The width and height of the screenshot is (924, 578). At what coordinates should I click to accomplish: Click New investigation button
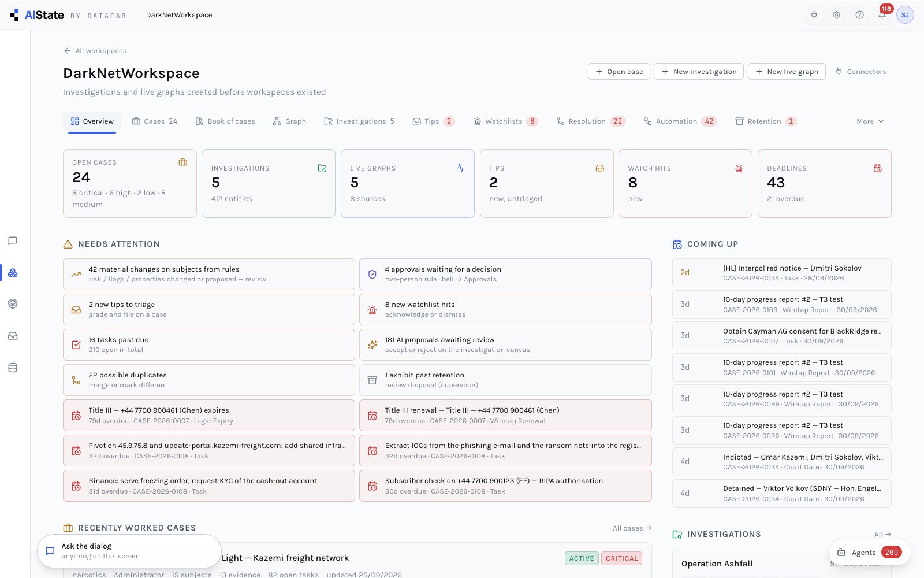(699, 72)
